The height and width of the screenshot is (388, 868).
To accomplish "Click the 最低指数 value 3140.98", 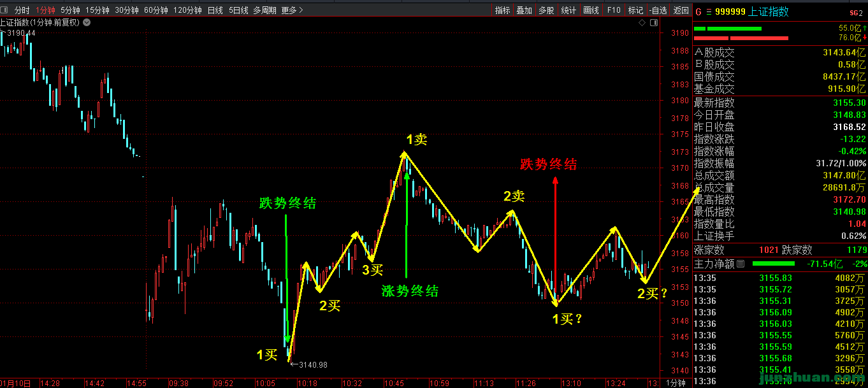I will (x=850, y=212).
